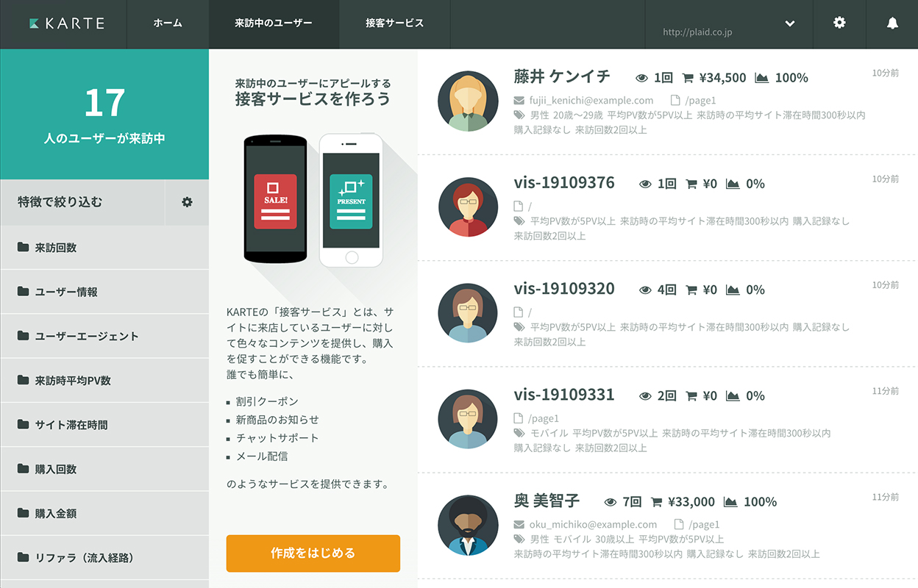918x588 pixels.
Task: Open the notifications bell
Action: coord(892,24)
